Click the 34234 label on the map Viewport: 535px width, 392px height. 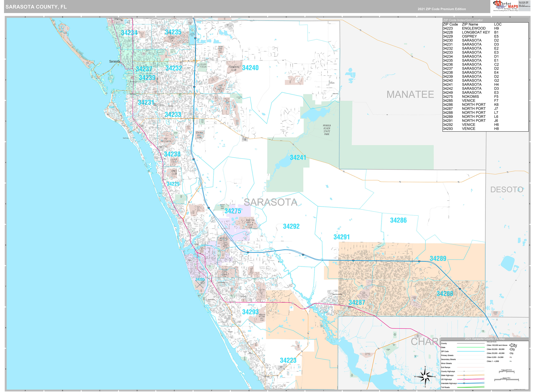(129, 33)
